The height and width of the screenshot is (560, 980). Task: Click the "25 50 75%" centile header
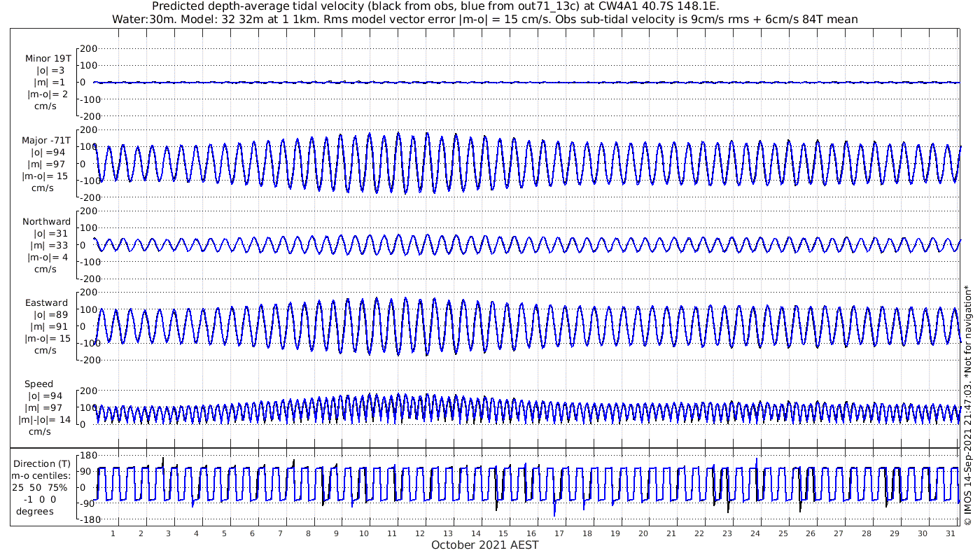click(39, 488)
